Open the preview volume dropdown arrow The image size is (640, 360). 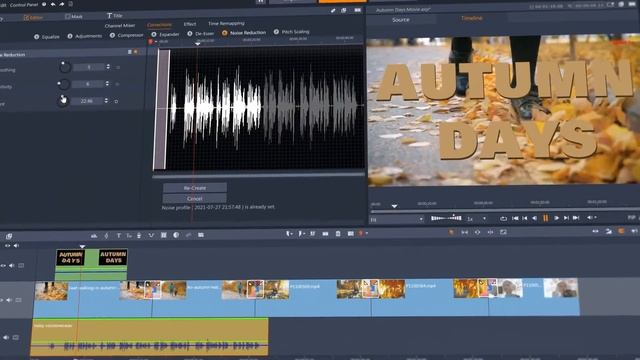coord(596,218)
